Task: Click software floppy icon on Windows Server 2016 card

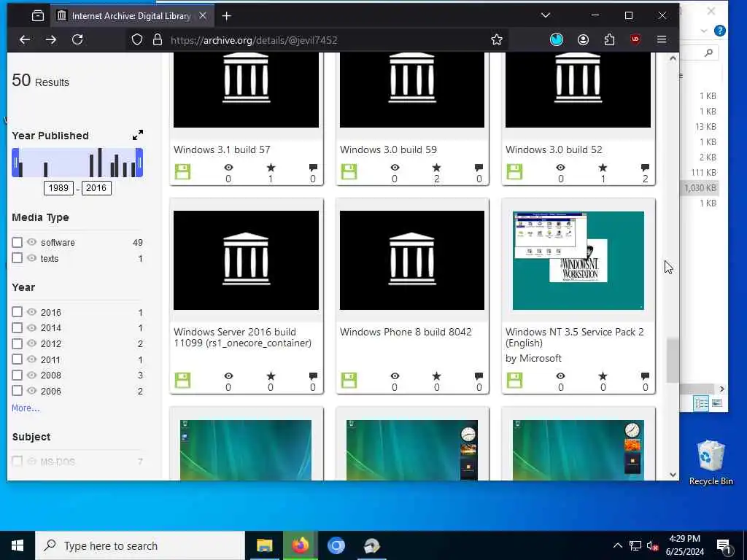Action: [x=182, y=381]
